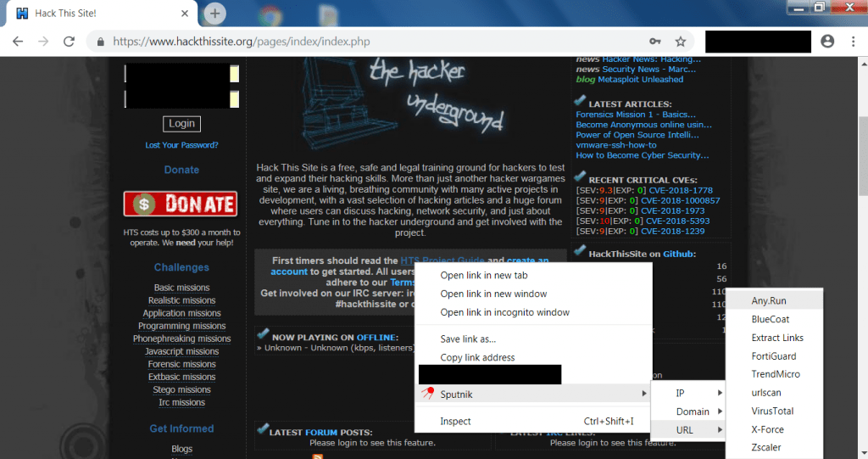
Task: Click the red DONATE image button
Action: (181, 204)
